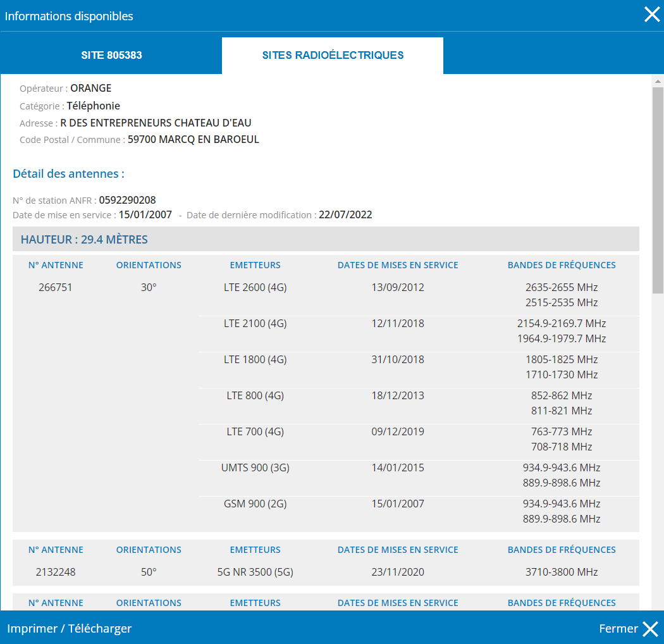Click the HAUTEUR : 29.4 MÈTRES header
This screenshot has height=644, width=664.
click(84, 239)
